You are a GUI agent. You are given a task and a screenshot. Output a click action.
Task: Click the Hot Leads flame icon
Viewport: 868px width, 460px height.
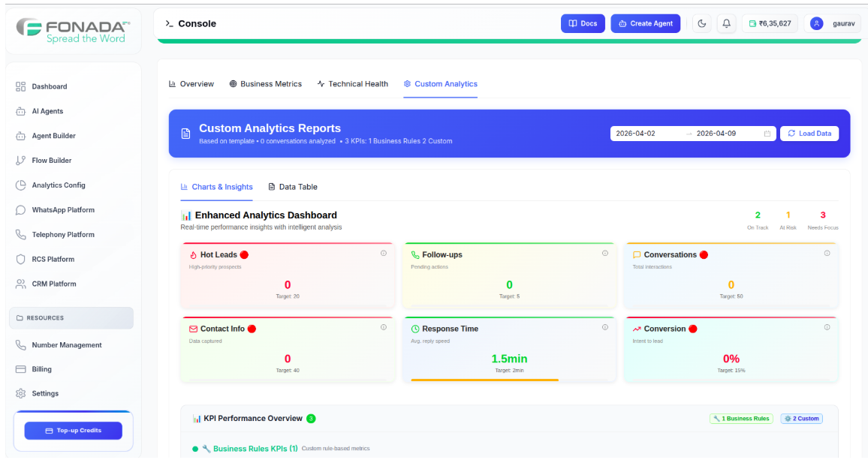point(193,255)
